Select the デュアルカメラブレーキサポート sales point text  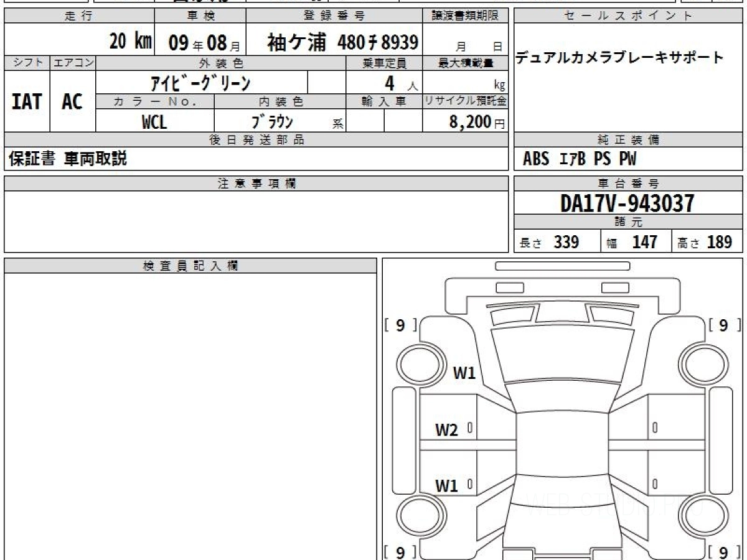pos(619,58)
